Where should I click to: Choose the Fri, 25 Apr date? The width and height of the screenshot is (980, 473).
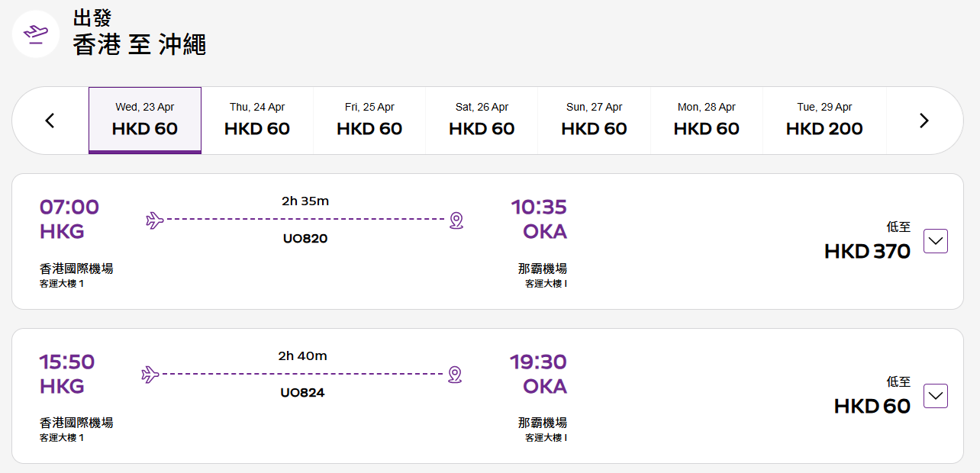point(369,121)
